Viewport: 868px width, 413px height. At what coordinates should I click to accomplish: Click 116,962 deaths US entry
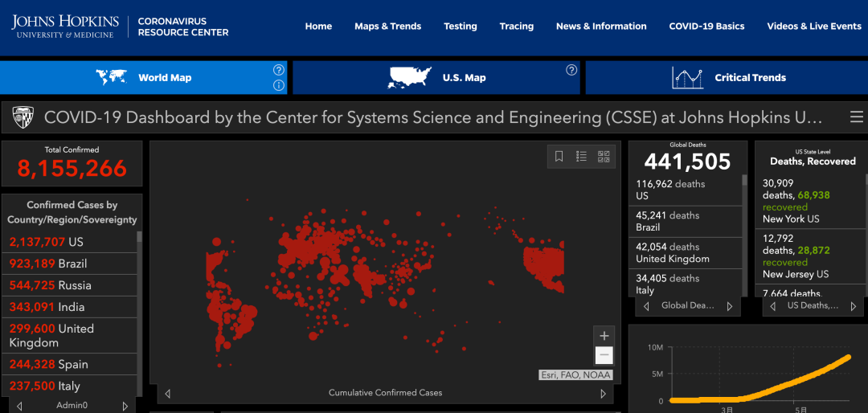(x=686, y=190)
